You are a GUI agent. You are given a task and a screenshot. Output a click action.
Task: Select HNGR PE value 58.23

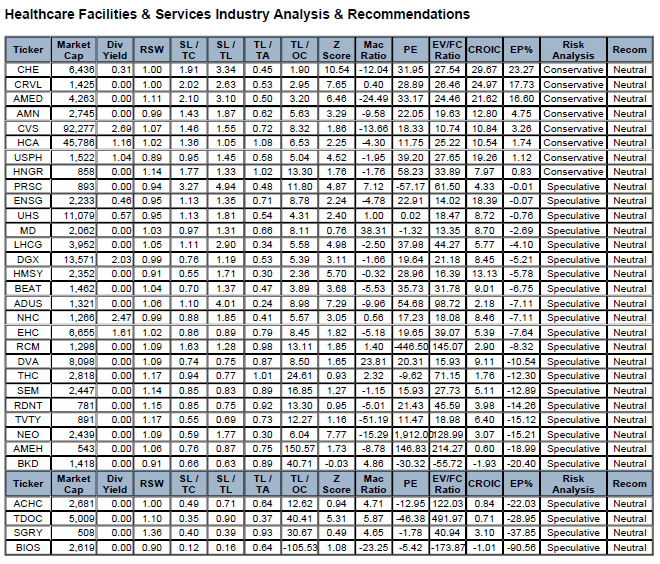tap(410, 172)
